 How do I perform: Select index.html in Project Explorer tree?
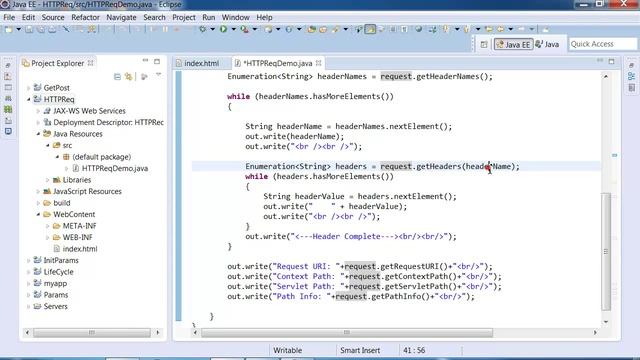click(x=80, y=249)
